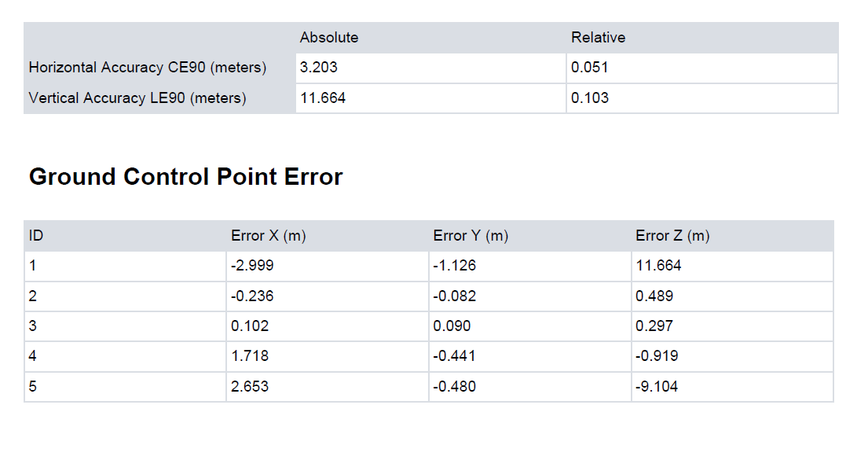The width and height of the screenshot is (868, 449).
Task: Click ID cell for control point 5
Action: click(x=33, y=387)
